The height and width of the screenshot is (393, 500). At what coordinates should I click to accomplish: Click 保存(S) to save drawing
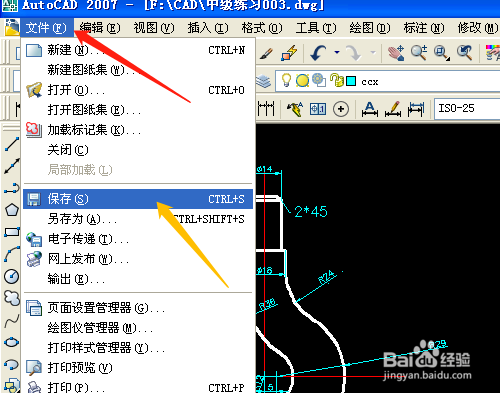click(138, 199)
